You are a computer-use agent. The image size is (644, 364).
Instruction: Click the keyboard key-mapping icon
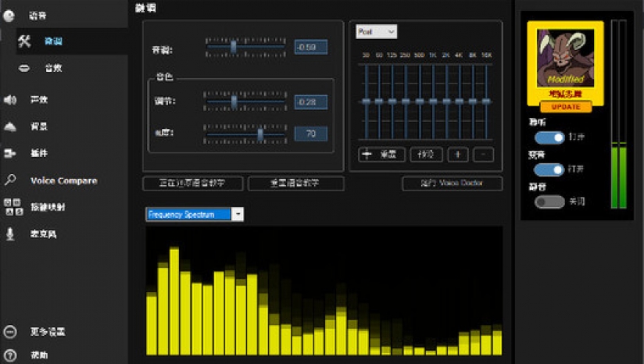click(13, 207)
